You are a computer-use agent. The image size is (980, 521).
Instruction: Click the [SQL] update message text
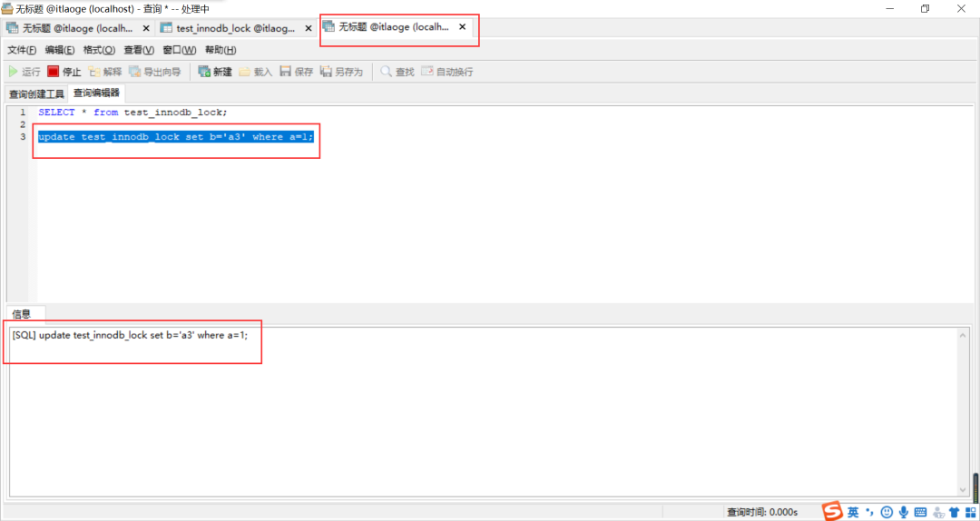(130, 335)
